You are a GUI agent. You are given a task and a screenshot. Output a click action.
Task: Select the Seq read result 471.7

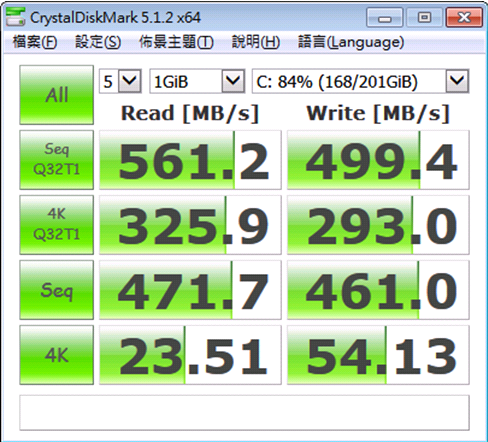190,290
